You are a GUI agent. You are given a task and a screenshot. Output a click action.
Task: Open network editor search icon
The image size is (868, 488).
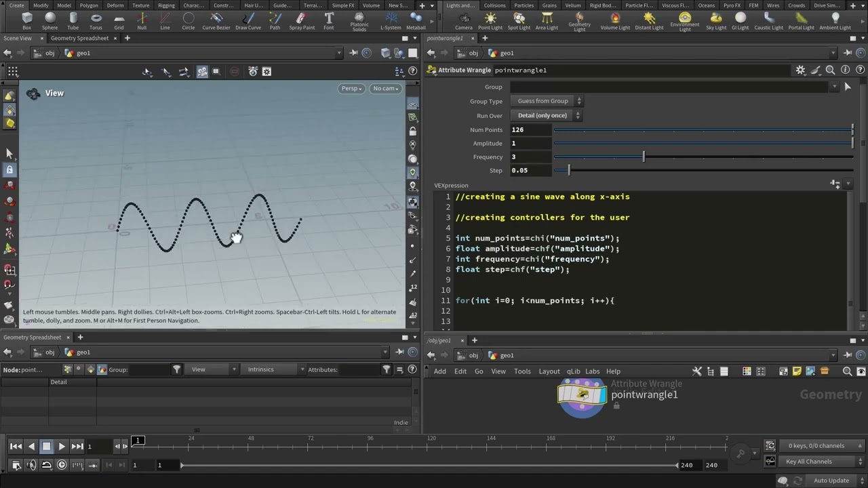(847, 371)
